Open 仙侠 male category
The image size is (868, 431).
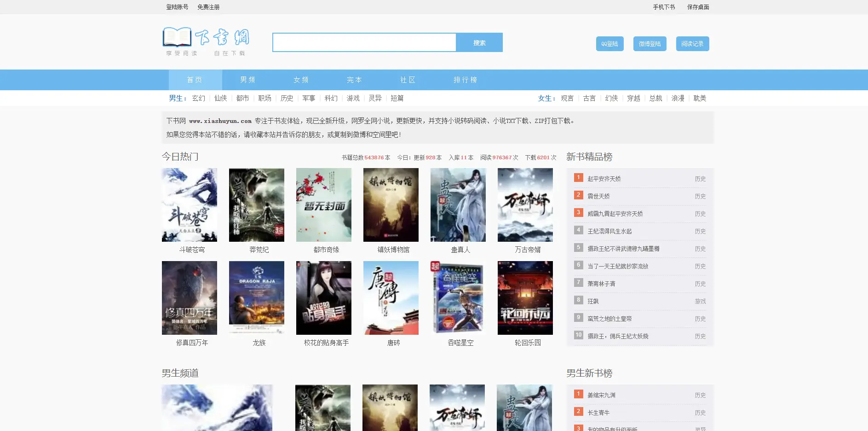pyautogui.click(x=221, y=98)
